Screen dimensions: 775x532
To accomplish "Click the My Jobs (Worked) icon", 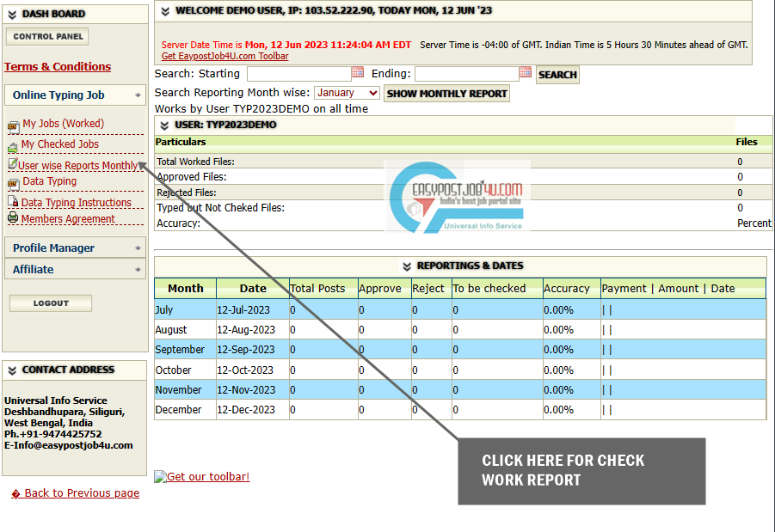I will (x=14, y=127).
